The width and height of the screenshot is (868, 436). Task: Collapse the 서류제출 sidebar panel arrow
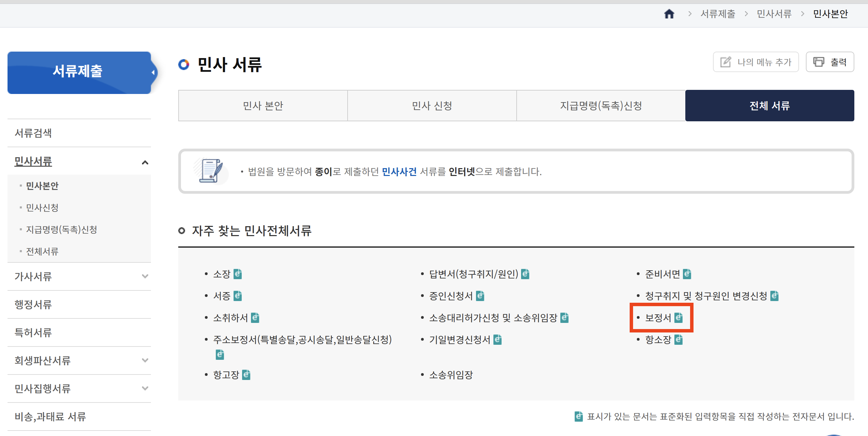[153, 72]
